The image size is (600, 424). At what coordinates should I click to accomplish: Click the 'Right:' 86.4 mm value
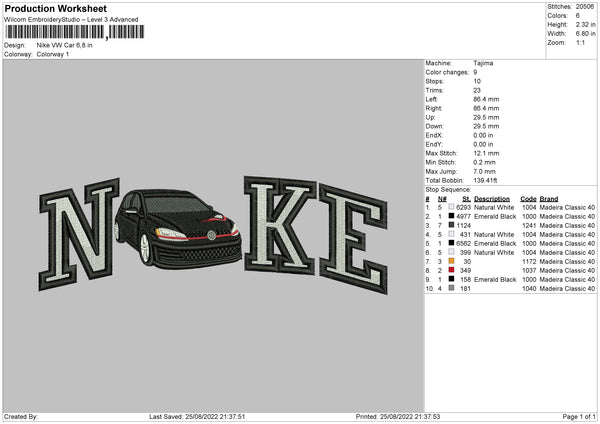486,108
